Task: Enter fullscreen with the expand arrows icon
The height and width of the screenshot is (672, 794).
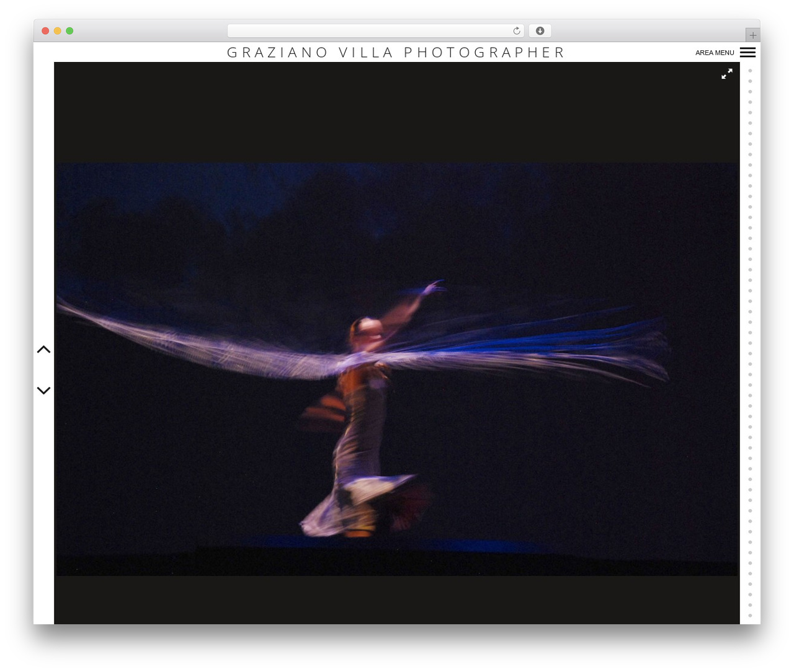Action: (x=727, y=74)
